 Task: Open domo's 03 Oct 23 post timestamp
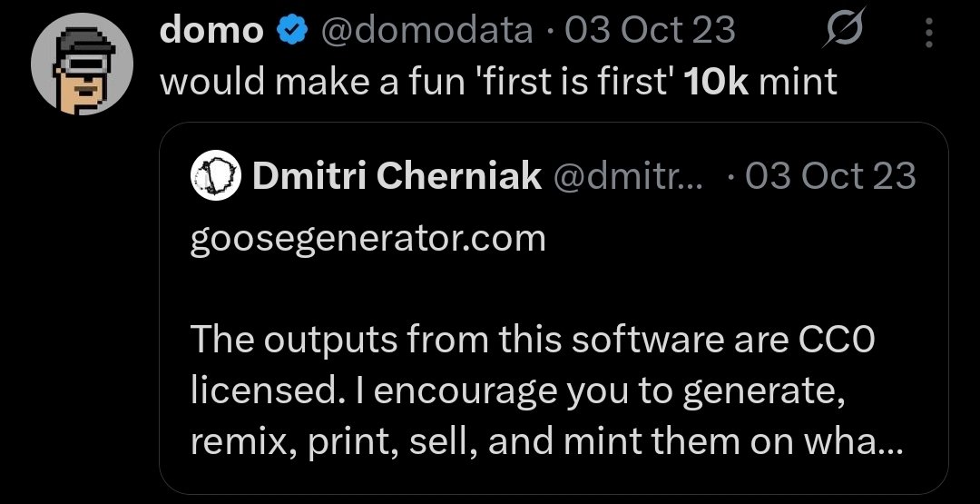click(x=651, y=30)
